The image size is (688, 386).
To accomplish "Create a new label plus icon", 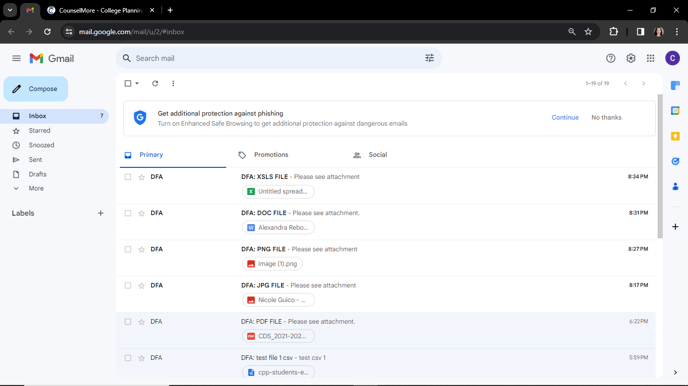I will click(100, 213).
